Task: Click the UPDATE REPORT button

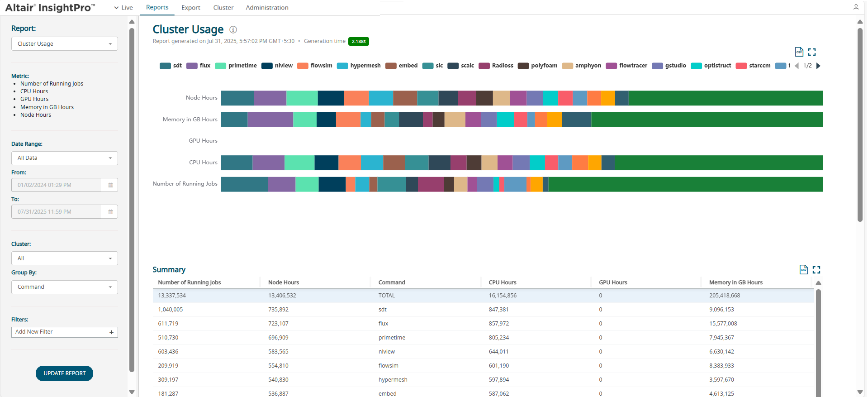Action: (x=64, y=373)
